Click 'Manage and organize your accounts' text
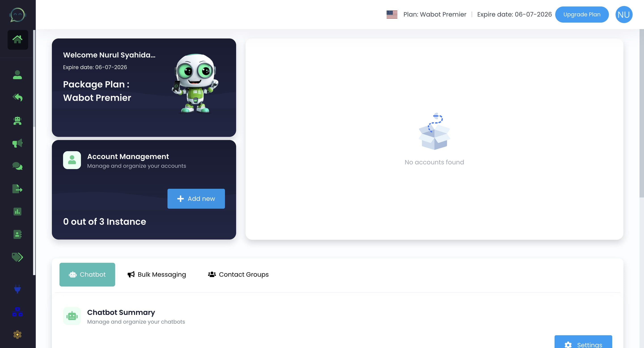Image resolution: width=644 pixels, height=348 pixels. [136, 166]
